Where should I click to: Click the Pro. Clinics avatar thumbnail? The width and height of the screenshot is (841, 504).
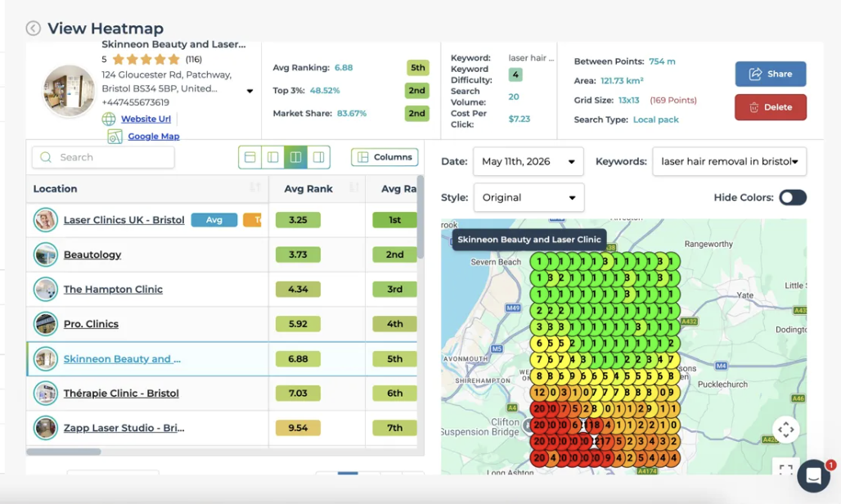[x=46, y=324]
